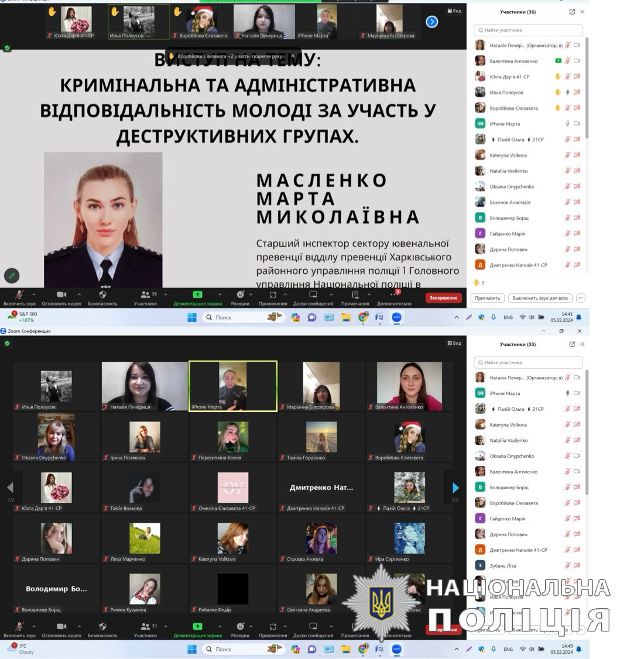Click Юхта Дар'я 41-СР thumbnail in top strip
The image size is (644, 659).
(76, 22)
